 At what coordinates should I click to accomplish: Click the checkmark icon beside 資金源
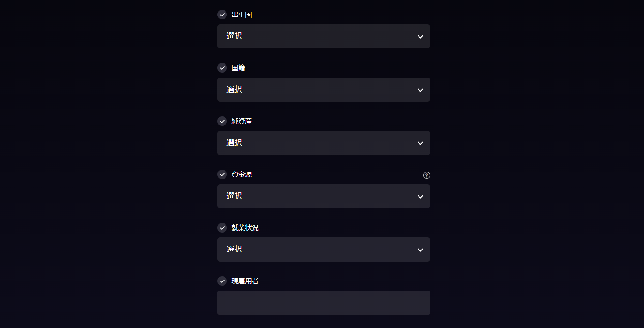(222, 174)
